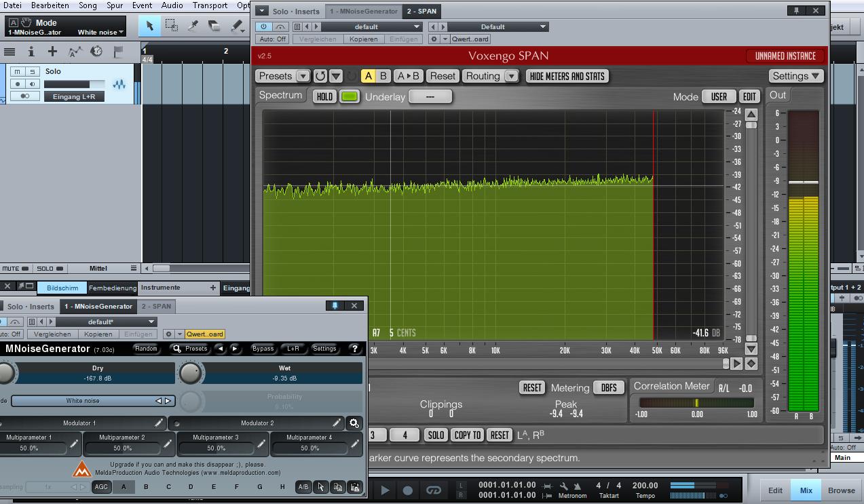Open the SPAN Default program dropdown
This screenshot has height=504, width=864.
[x=497, y=26]
